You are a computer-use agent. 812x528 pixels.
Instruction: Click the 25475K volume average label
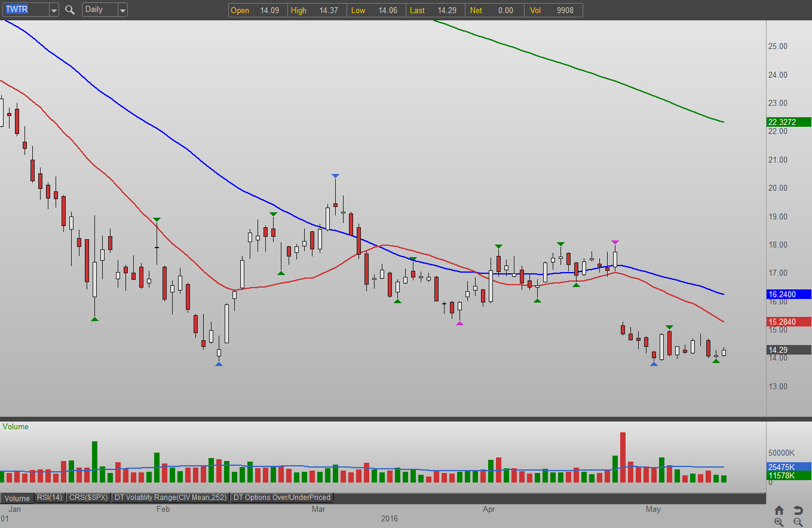coord(789,467)
